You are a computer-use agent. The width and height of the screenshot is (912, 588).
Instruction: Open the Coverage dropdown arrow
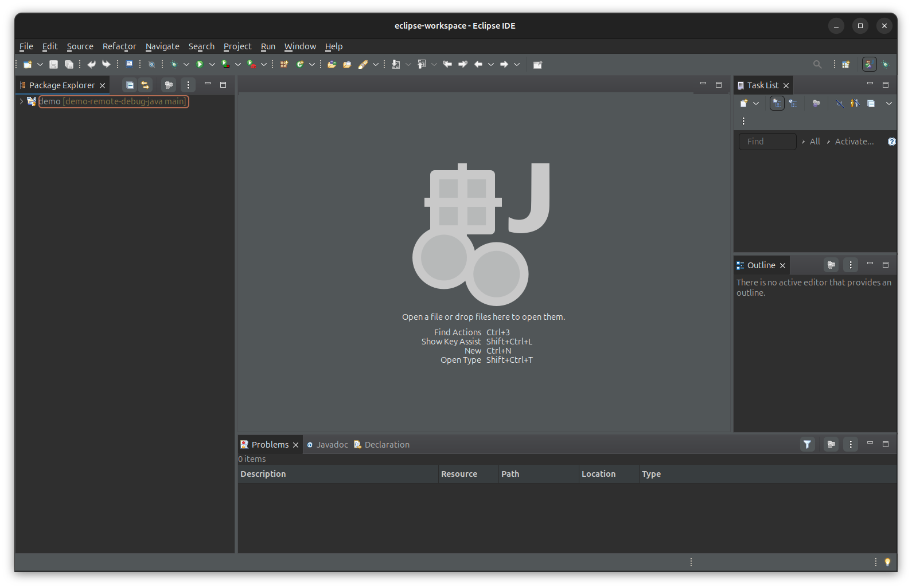(x=238, y=64)
